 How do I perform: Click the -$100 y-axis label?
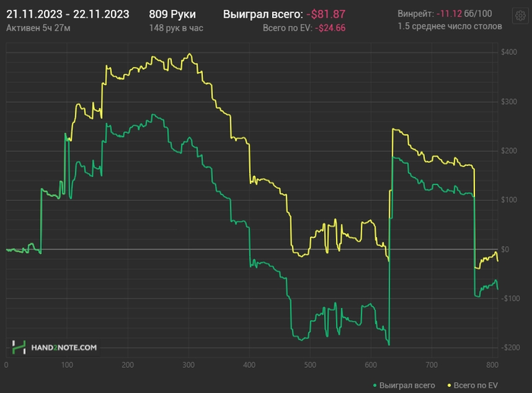[509, 298]
